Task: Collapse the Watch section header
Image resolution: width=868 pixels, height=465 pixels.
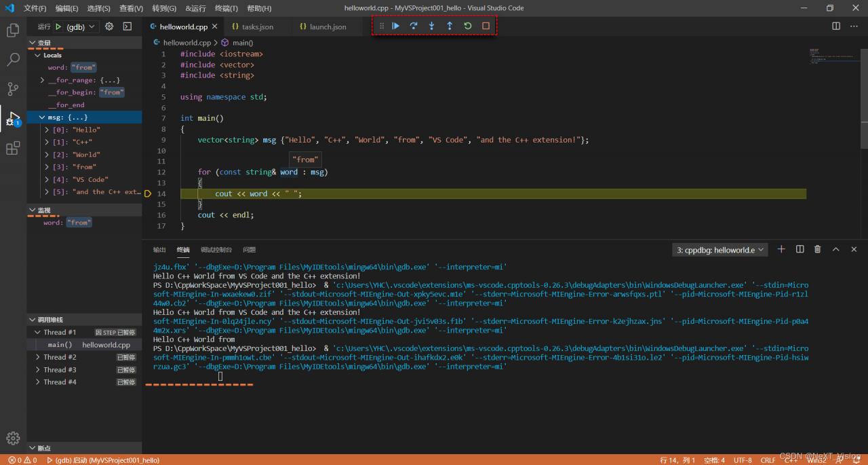Action: (x=84, y=210)
